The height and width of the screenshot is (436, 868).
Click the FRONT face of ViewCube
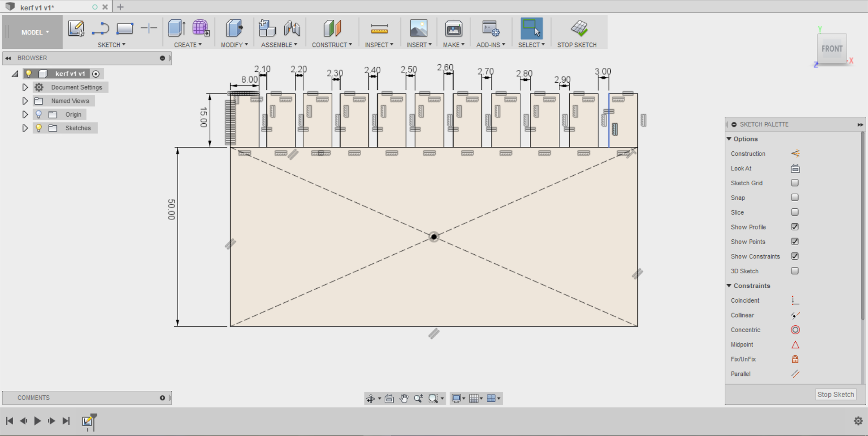[832, 49]
